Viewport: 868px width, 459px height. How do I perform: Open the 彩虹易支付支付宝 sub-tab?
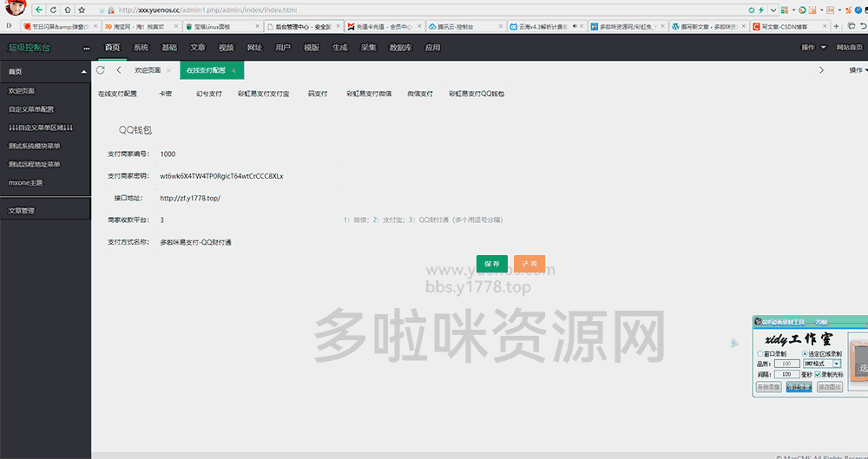point(264,94)
